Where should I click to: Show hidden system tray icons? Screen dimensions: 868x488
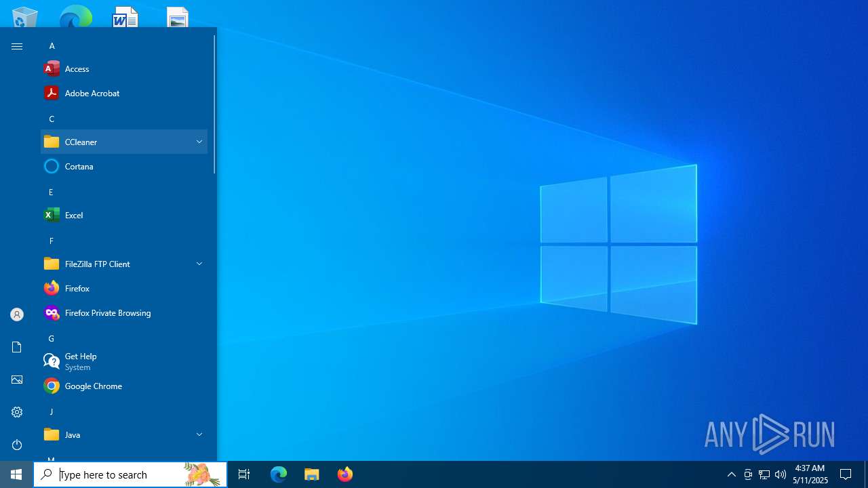coord(731,474)
